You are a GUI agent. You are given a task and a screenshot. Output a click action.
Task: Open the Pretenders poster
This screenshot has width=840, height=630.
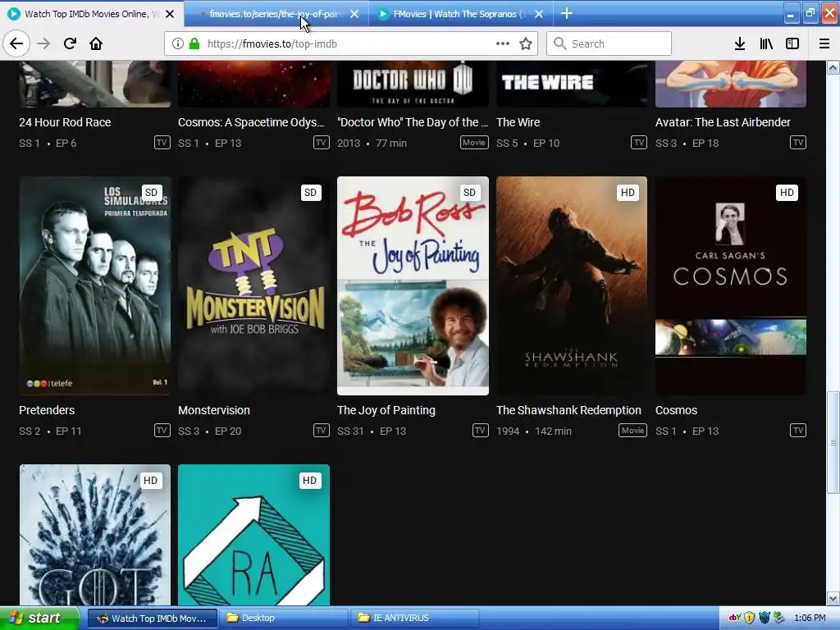tap(95, 285)
